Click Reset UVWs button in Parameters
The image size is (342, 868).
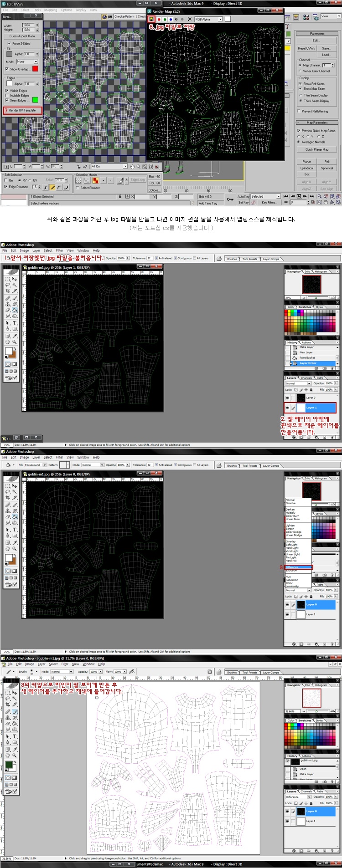[x=306, y=48]
